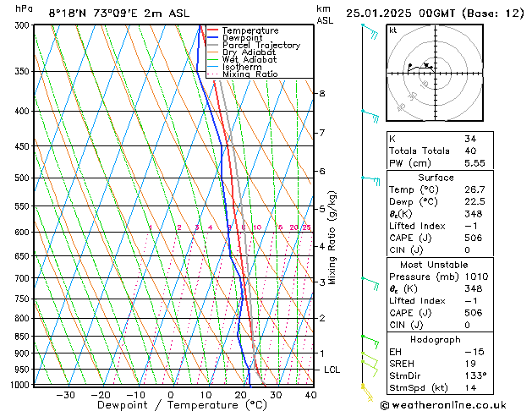Click the 350 pressure level label
Screen dimensions: 532x411
22,72
